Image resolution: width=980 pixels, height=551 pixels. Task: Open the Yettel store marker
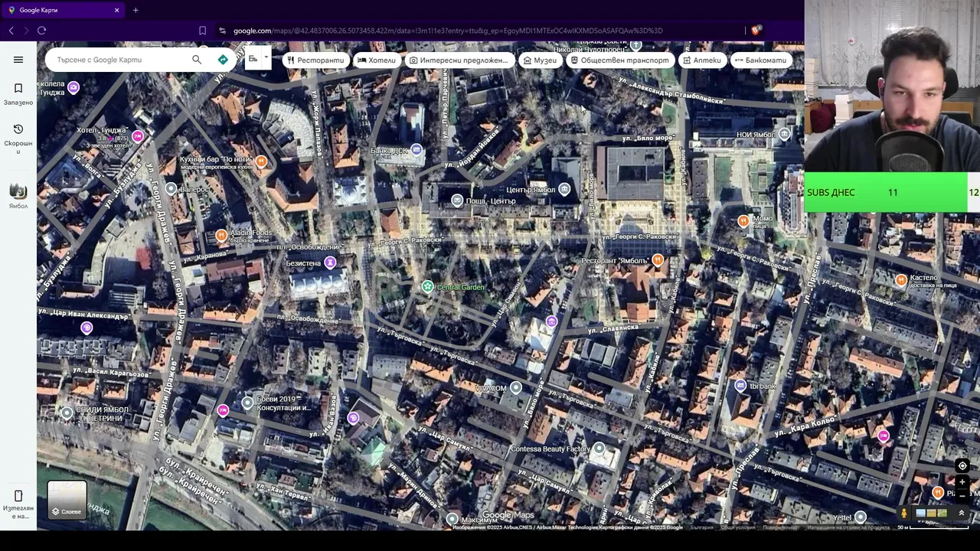[861, 517]
